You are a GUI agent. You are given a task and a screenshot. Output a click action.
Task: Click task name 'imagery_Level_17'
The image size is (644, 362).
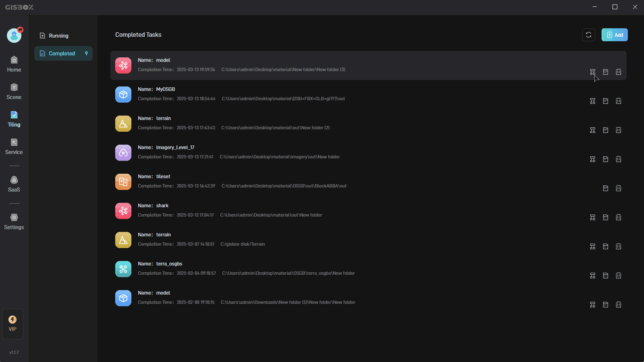(x=175, y=147)
